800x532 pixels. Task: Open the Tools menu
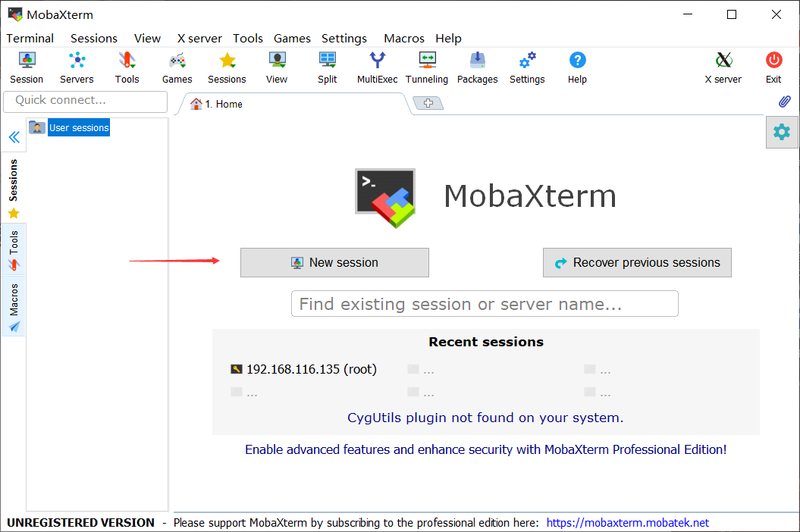(248, 38)
